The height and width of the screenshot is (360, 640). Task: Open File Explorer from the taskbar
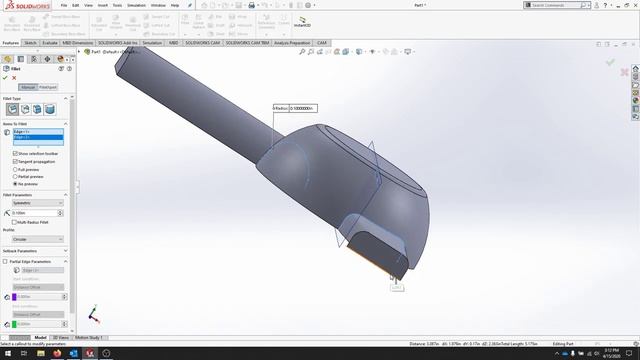pos(41,353)
